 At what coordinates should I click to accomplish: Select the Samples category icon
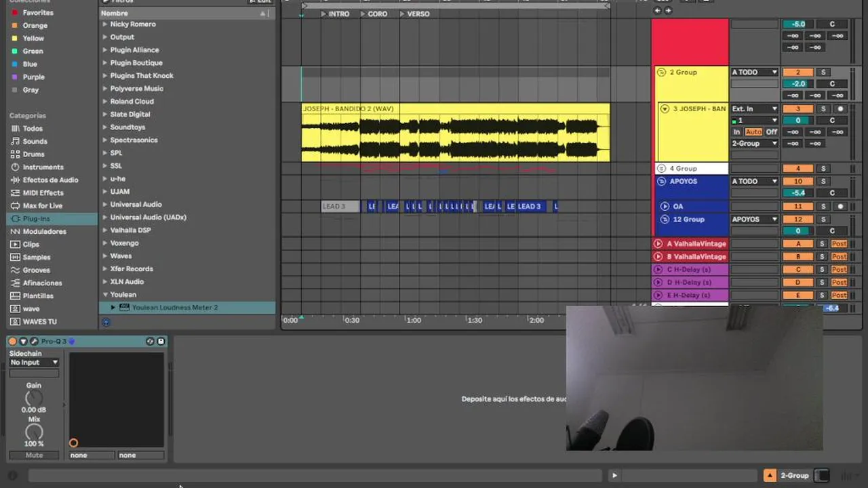pos(15,258)
